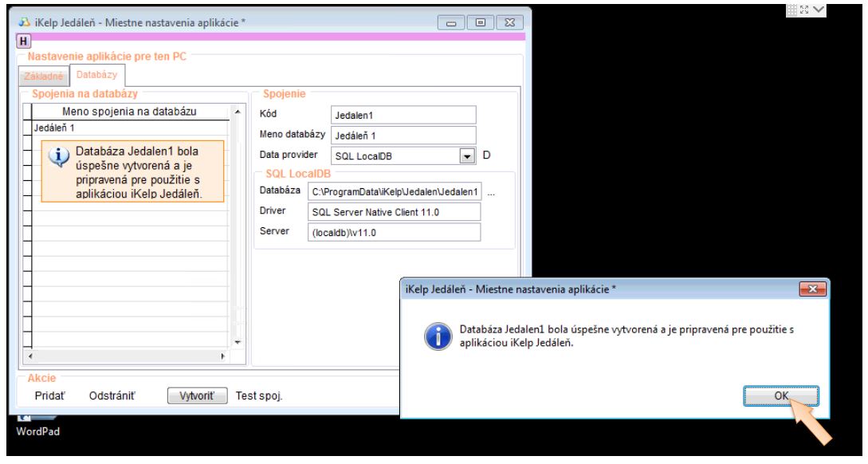The width and height of the screenshot is (868, 464).
Task: Click the iKelp app icon in the title bar
Action: click(x=22, y=22)
